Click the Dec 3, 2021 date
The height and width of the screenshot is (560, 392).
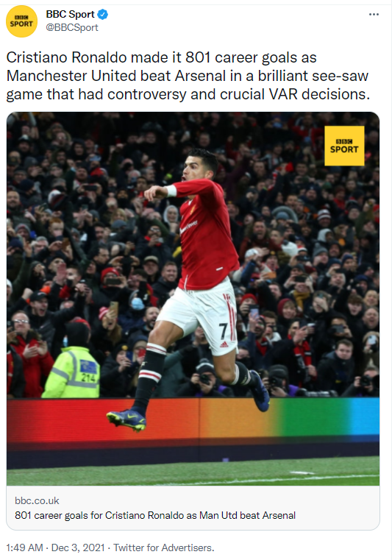[78, 547]
